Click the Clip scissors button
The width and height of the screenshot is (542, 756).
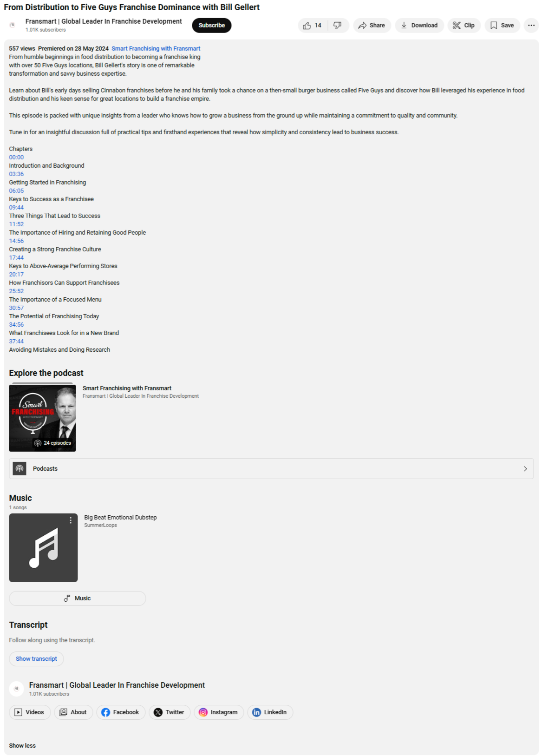point(464,26)
